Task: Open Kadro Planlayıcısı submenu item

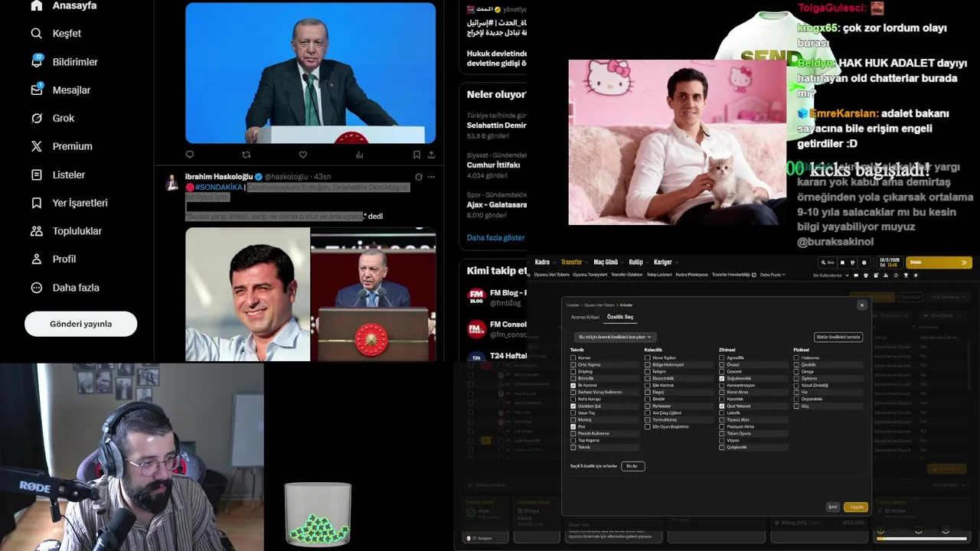Action: click(x=692, y=275)
